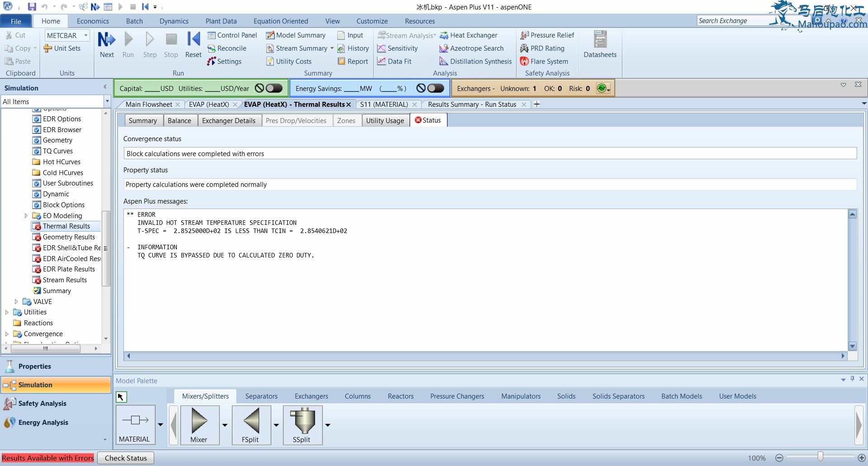Adjust the zoom slider handle

point(820,457)
